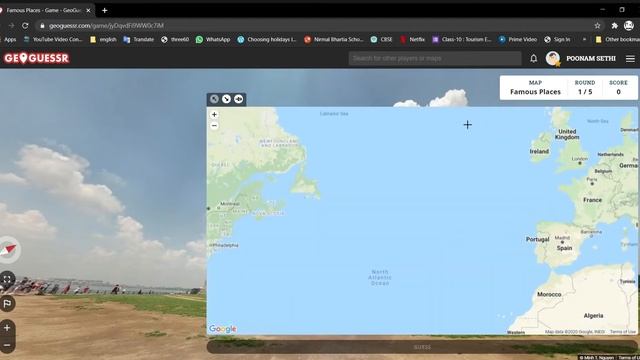Zoom out the street view panorama
Screen dimensions: 640x360
coord(7,345)
